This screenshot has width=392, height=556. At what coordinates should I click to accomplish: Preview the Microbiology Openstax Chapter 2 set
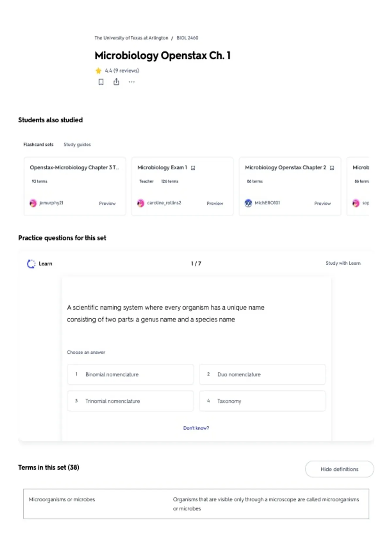click(322, 203)
